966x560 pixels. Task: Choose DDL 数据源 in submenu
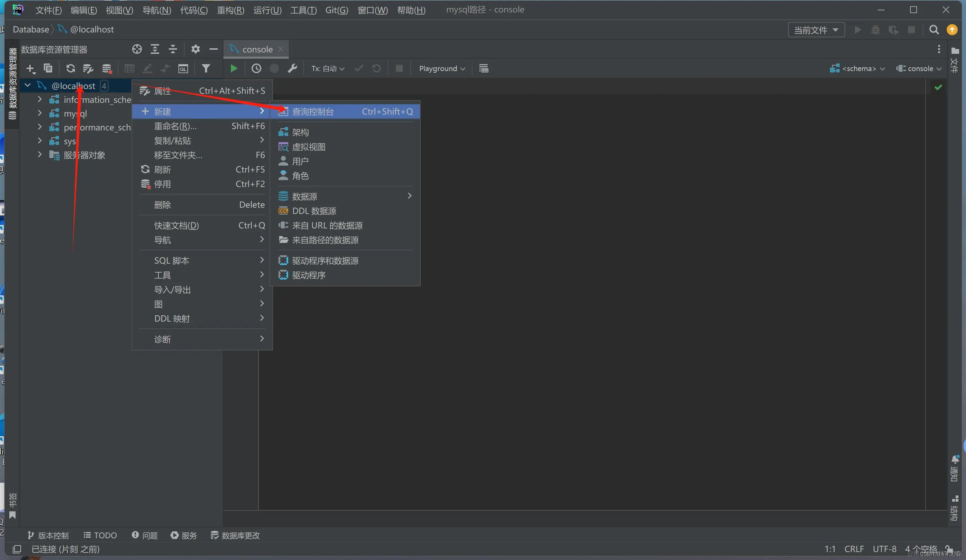(x=314, y=211)
